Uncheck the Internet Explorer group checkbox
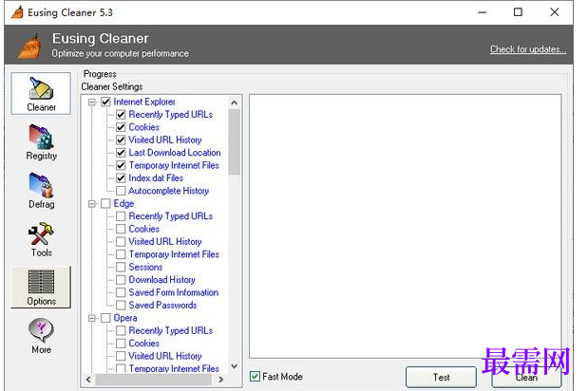588x391 pixels. (x=105, y=102)
